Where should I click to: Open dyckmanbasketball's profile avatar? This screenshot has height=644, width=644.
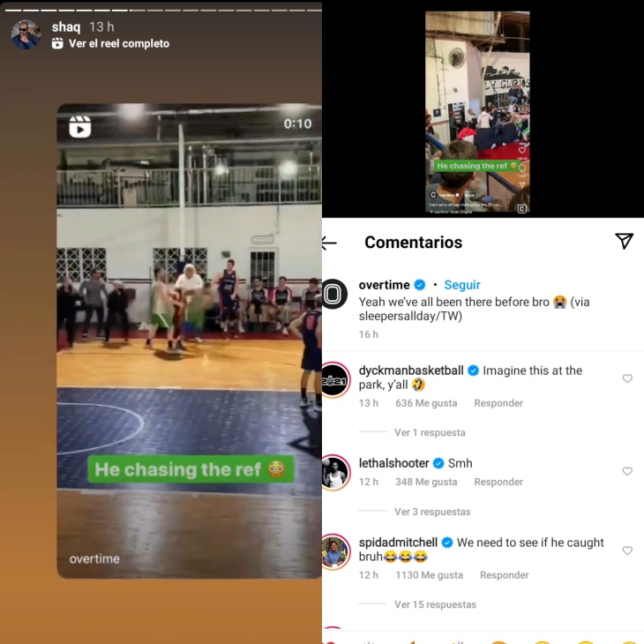[x=335, y=380]
